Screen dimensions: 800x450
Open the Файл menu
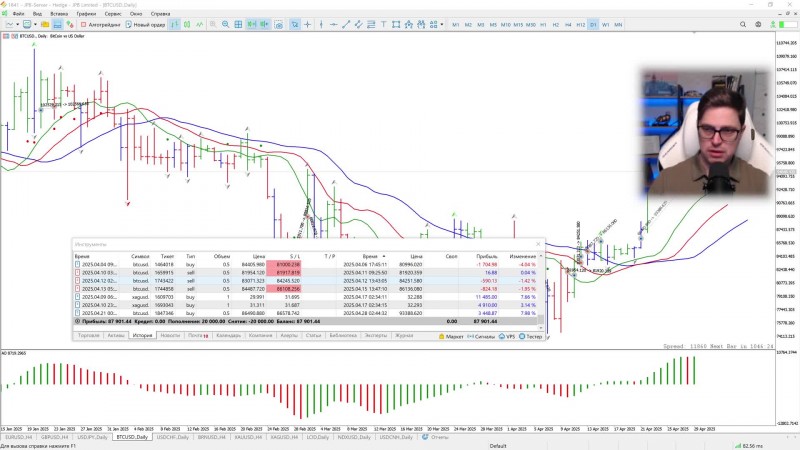click(18, 14)
